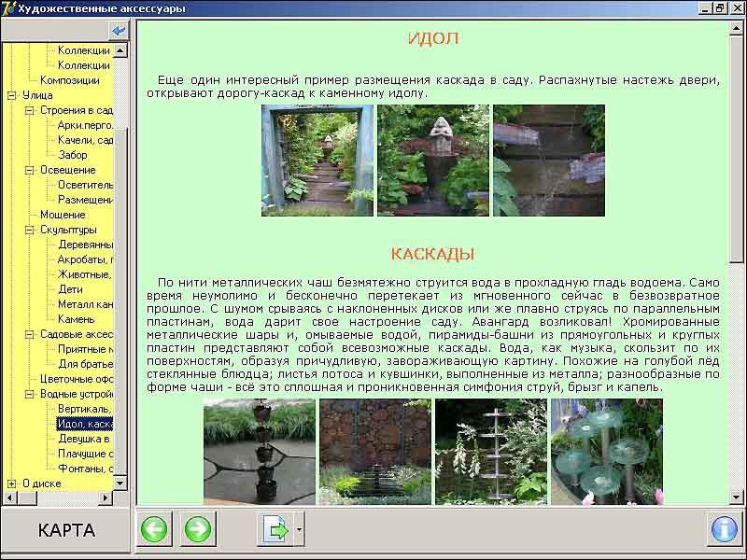
Task: Select the Дети tree item
Action: click(x=70, y=289)
